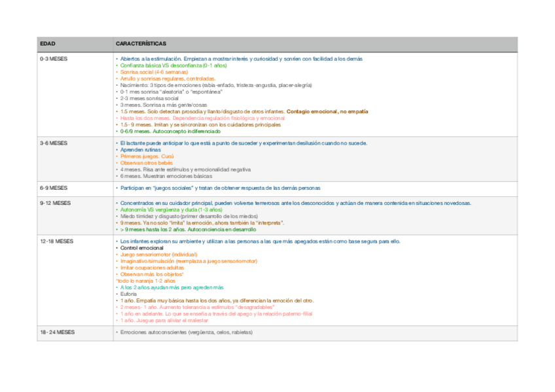Click 'Participan en juegos sociales' line

click(220, 188)
